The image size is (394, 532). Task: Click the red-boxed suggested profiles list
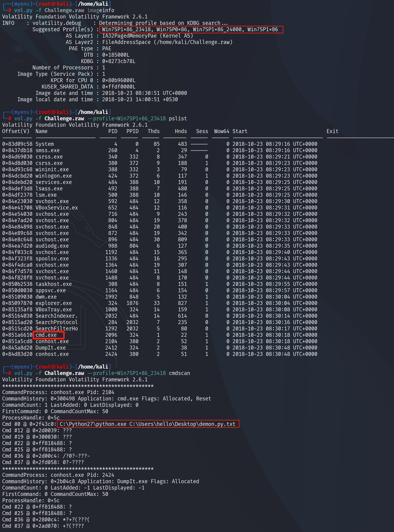point(191,29)
